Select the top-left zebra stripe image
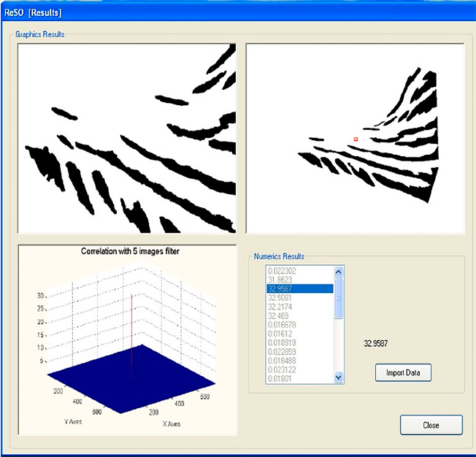 (127, 138)
